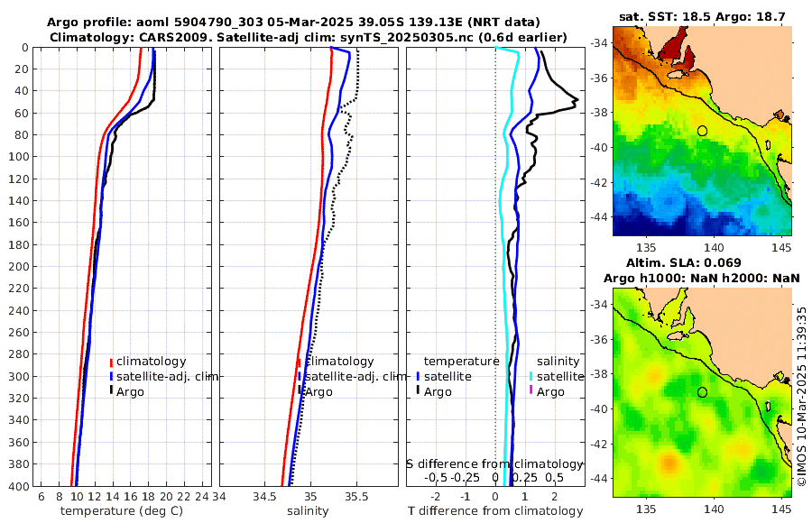Click the orange high SLA spot near 43S

pos(669,462)
